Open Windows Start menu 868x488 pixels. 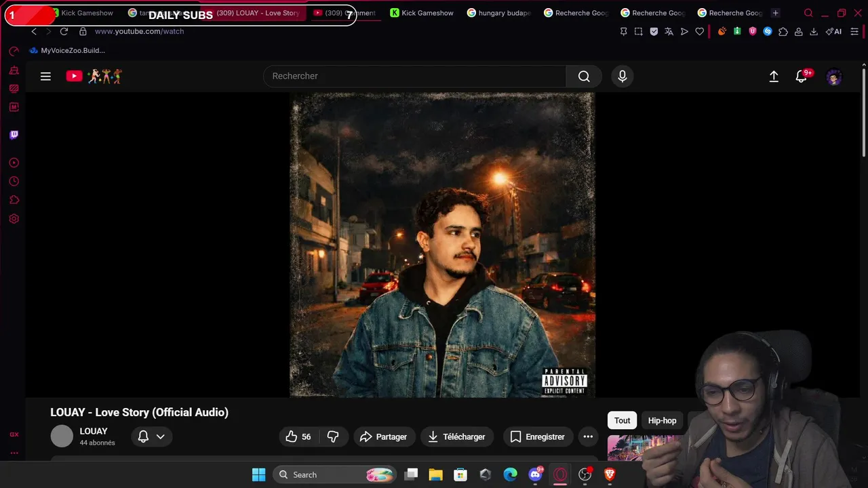(258, 474)
